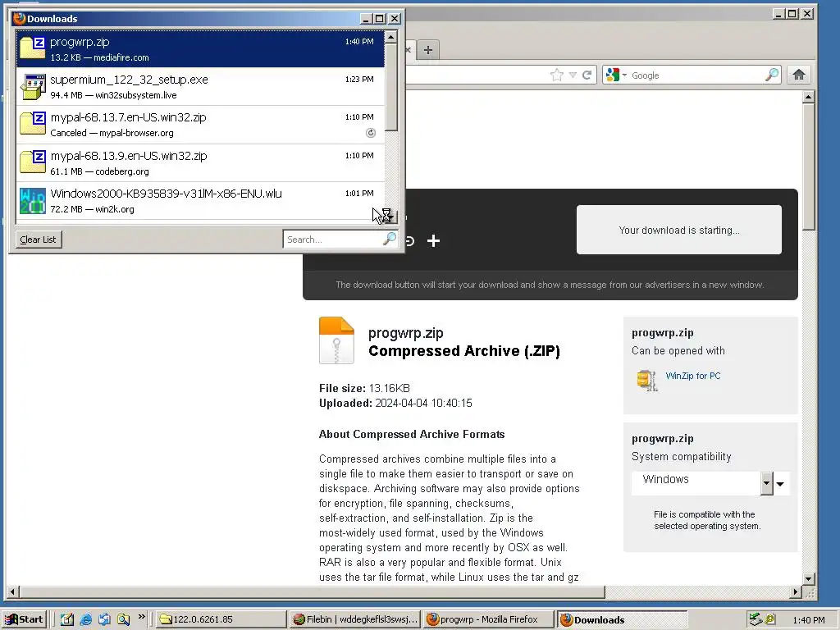The width and height of the screenshot is (840, 630).
Task: Open the Google search engine dropdown
Action: (616, 75)
